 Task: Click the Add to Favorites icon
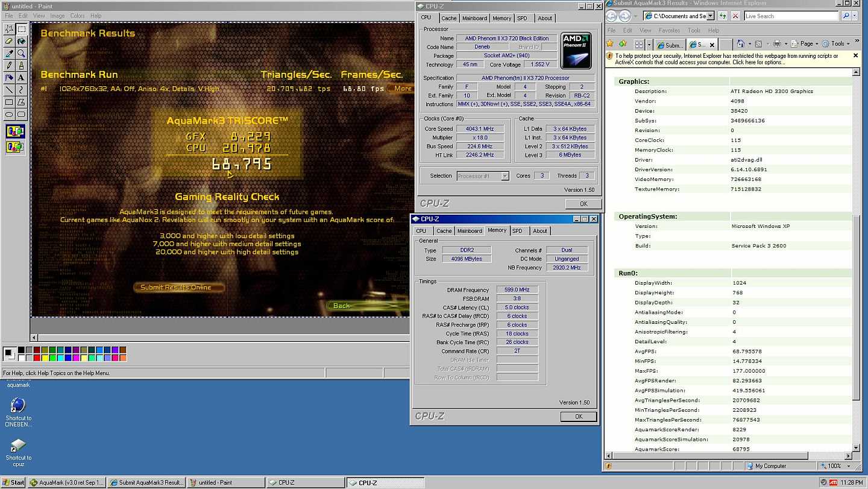623,44
